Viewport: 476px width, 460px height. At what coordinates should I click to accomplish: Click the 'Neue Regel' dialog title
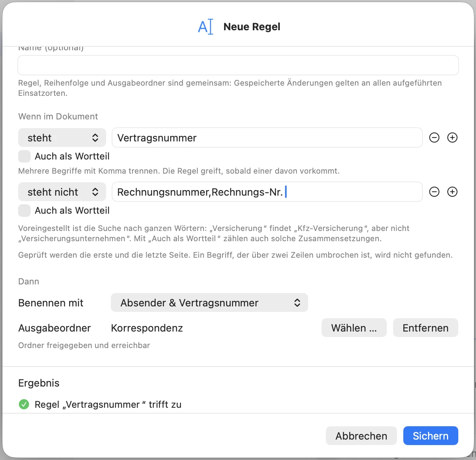[252, 27]
